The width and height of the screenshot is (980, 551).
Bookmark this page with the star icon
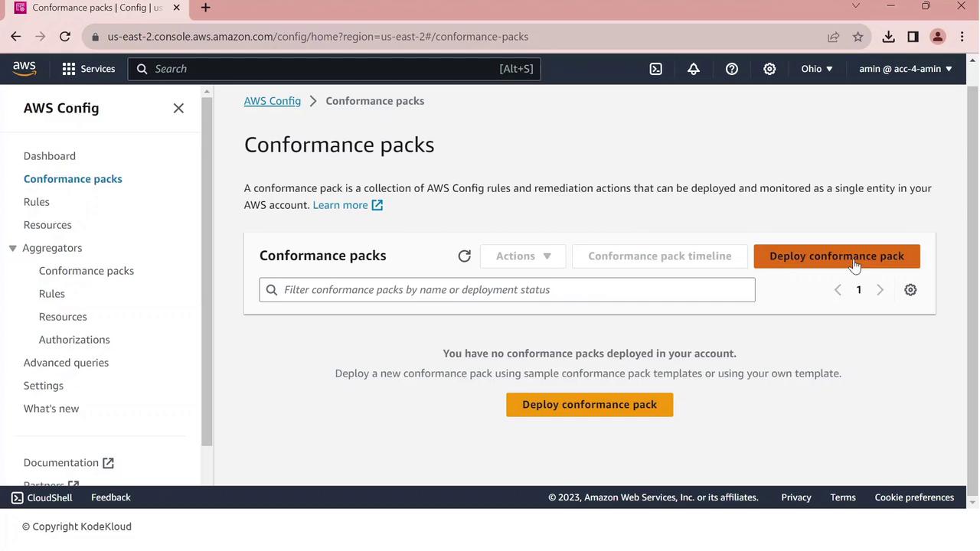pyautogui.click(x=858, y=37)
